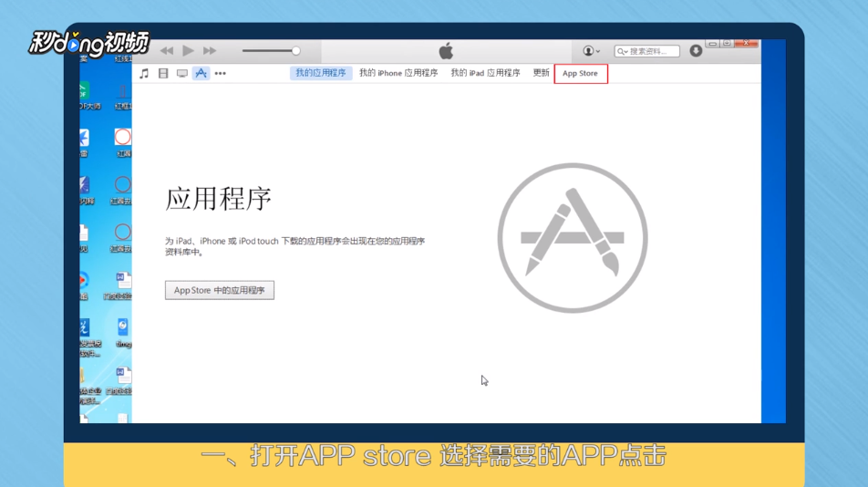Viewport: 868px width, 487px height.
Task: Switch to 我的 iPad 应用程序 tab
Action: pos(485,73)
